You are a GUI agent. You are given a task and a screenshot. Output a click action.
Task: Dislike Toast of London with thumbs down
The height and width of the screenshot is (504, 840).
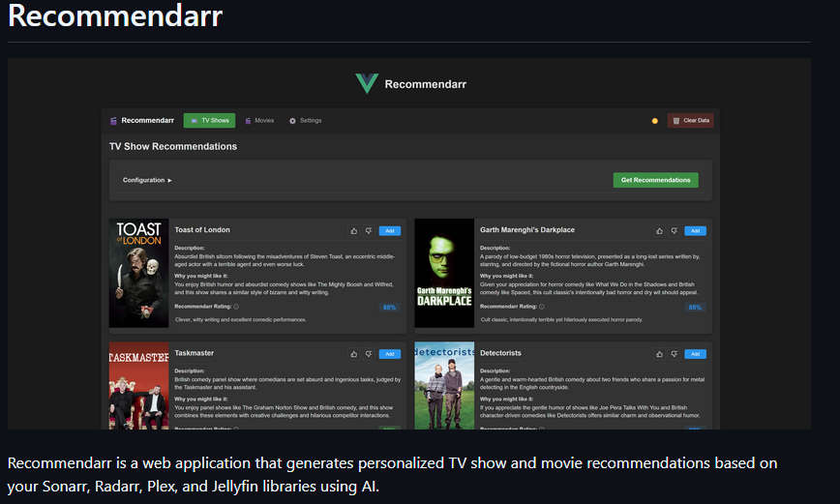369,231
